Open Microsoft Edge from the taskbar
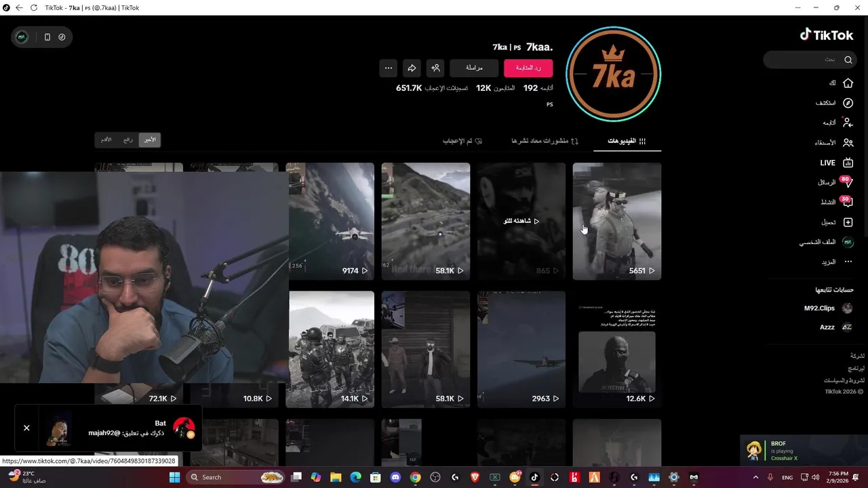 coord(355,477)
